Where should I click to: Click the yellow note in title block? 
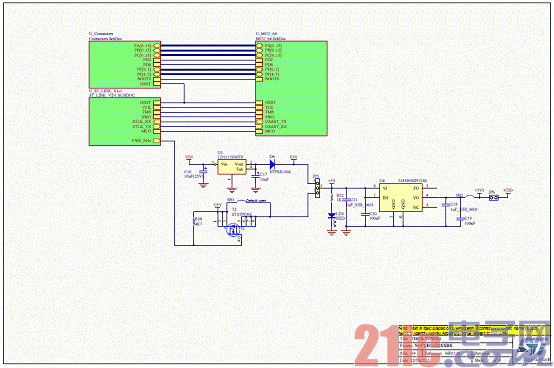click(474, 331)
